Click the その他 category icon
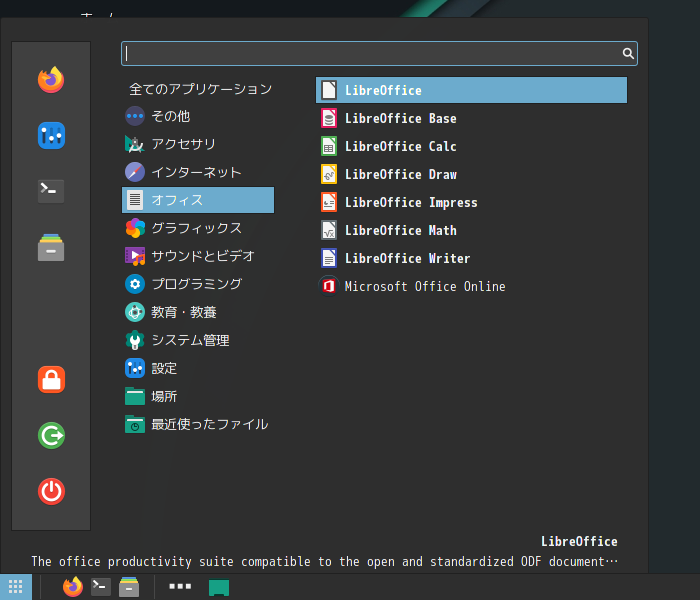Image resolution: width=700 pixels, height=600 pixels. (135, 116)
